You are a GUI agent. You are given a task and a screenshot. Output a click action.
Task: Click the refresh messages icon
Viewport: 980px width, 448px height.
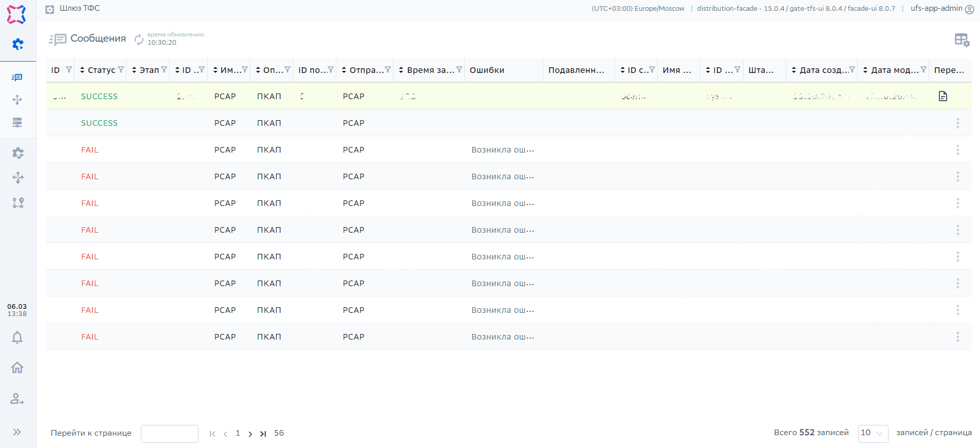coord(139,39)
